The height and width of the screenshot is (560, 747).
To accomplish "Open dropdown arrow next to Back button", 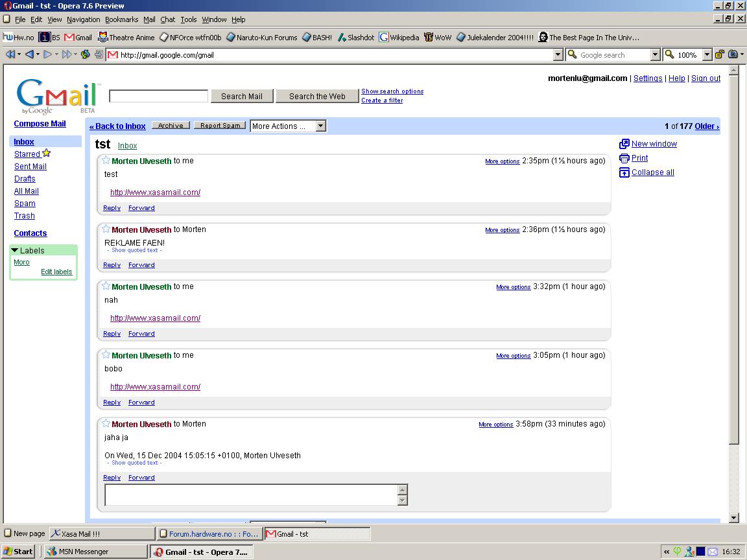I will pos(38,54).
